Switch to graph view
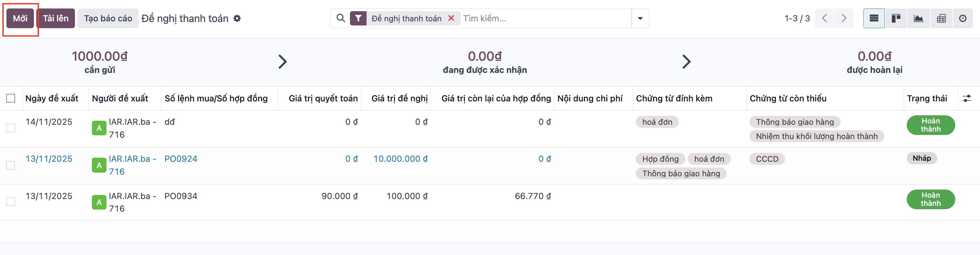The width and height of the screenshot is (980, 255). point(918,18)
